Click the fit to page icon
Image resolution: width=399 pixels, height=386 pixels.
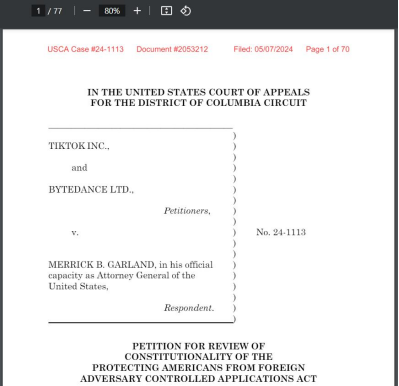point(166,11)
